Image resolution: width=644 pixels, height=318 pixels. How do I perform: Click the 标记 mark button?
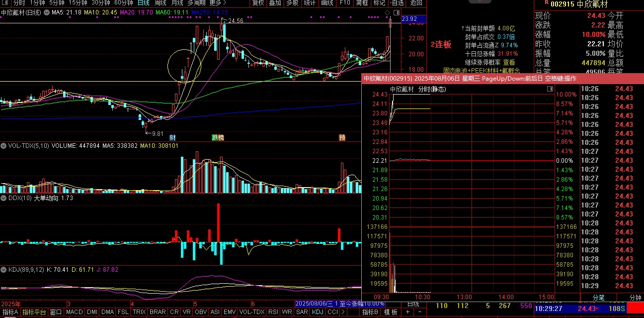point(379,2)
